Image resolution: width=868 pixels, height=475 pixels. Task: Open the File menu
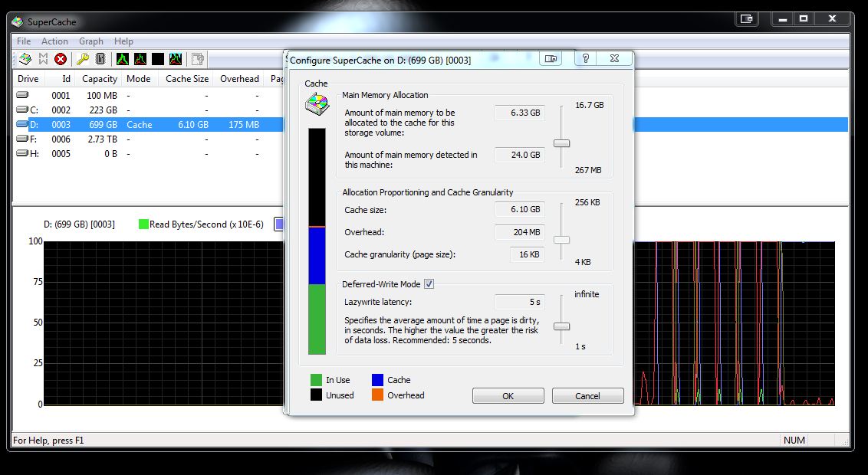coord(24,41)
